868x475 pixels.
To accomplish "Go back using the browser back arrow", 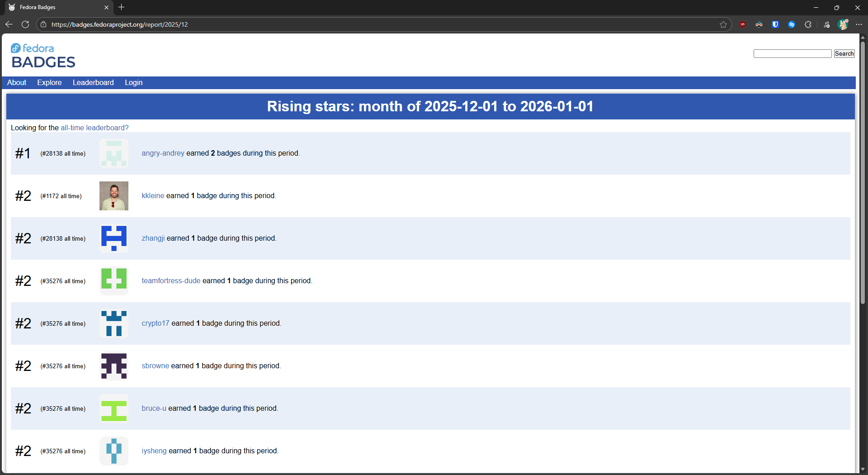I will click(9, 24).
